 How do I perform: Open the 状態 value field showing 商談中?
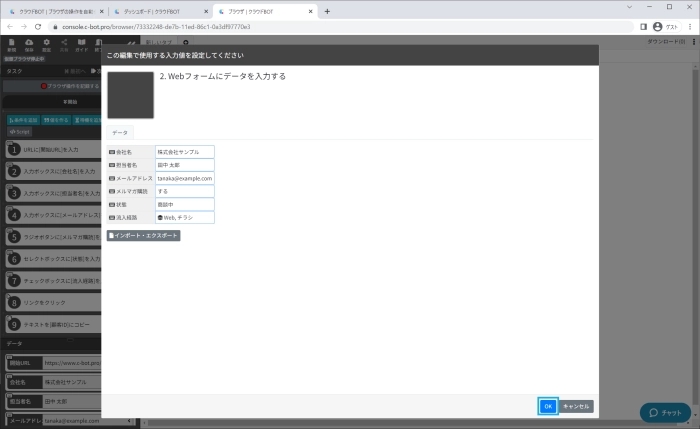tap(185, 204)
